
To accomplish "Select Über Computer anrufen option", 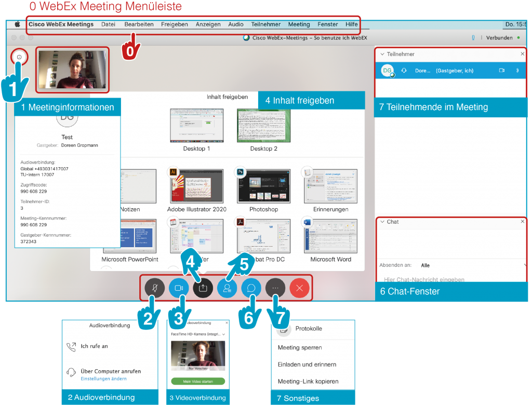I will (x=111, y=371).
